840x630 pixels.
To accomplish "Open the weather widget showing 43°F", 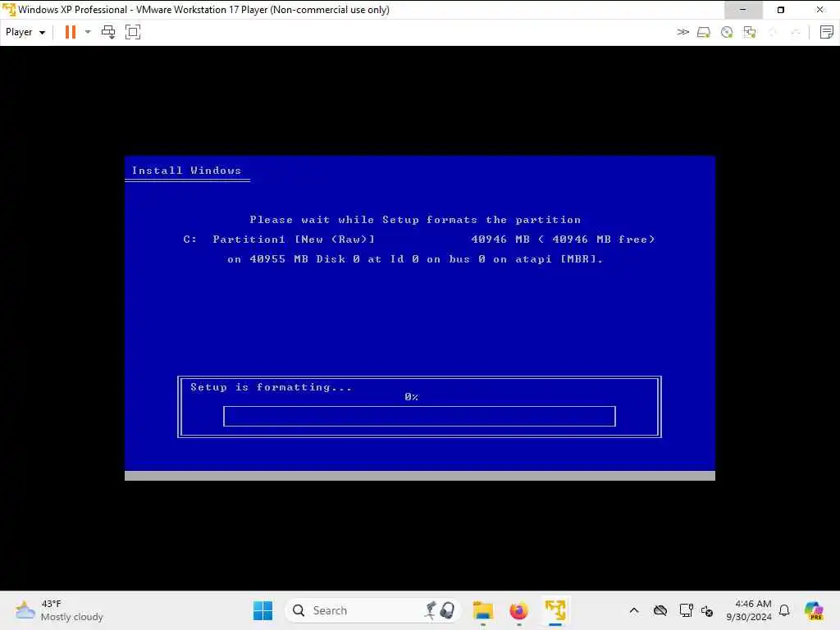I will coord(59,610).
